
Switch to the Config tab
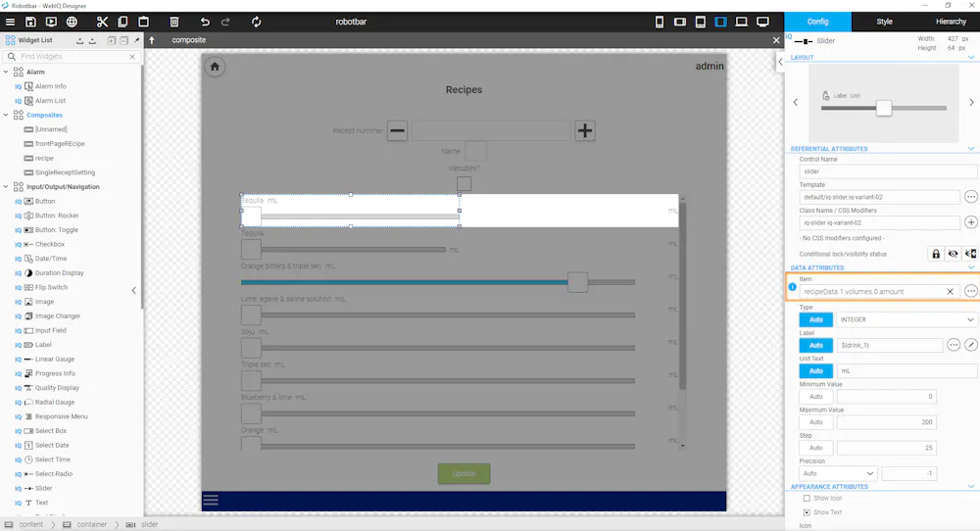point(817,22)
